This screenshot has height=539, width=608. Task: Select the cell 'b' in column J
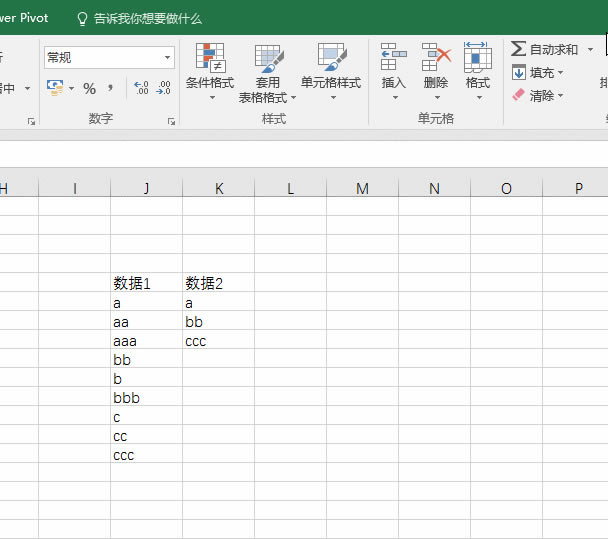147,377
